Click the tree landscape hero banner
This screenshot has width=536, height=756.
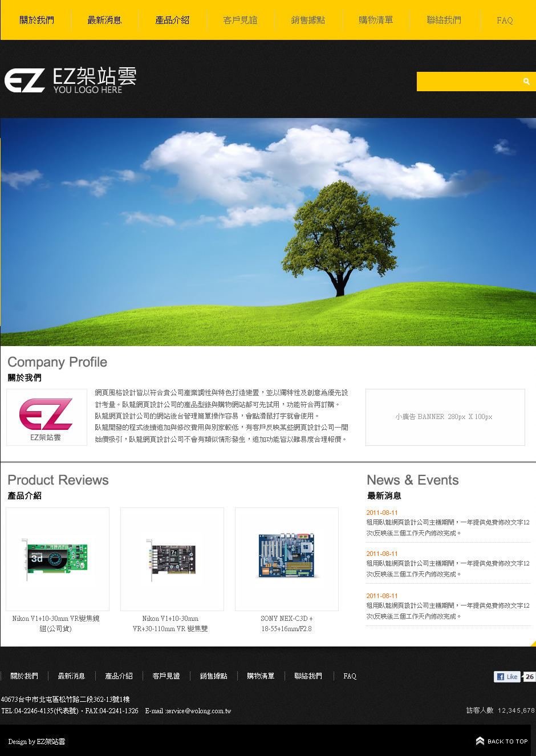(268, 231)
